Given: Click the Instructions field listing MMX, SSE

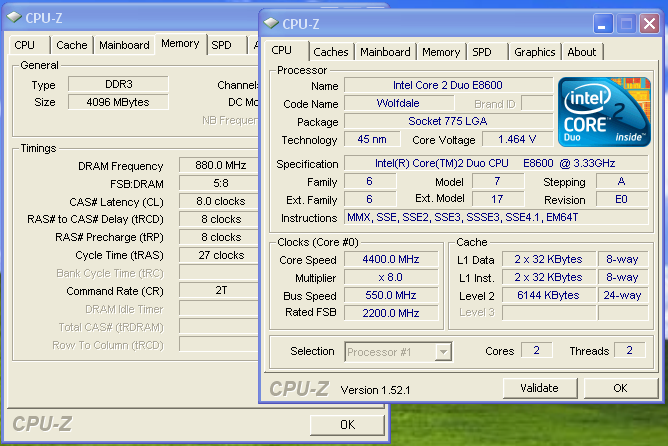Looking at the screenshot, I should click(x=495, y=217).
